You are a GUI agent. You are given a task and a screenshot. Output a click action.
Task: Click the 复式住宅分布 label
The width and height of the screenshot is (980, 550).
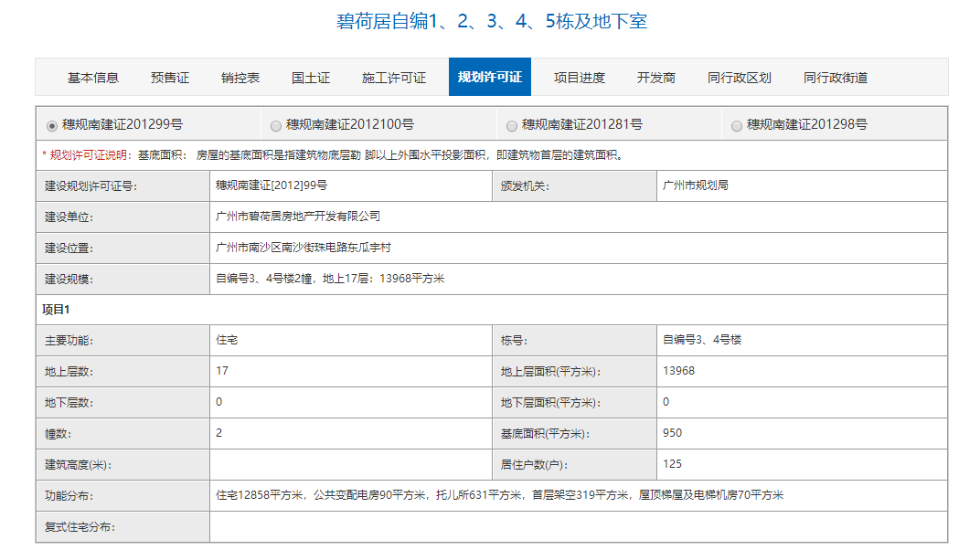80,527
